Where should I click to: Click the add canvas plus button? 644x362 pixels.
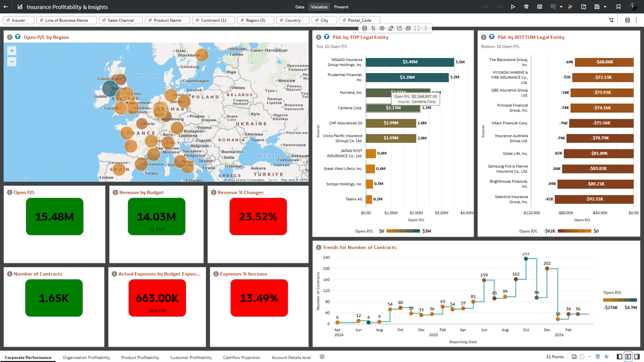322,357
